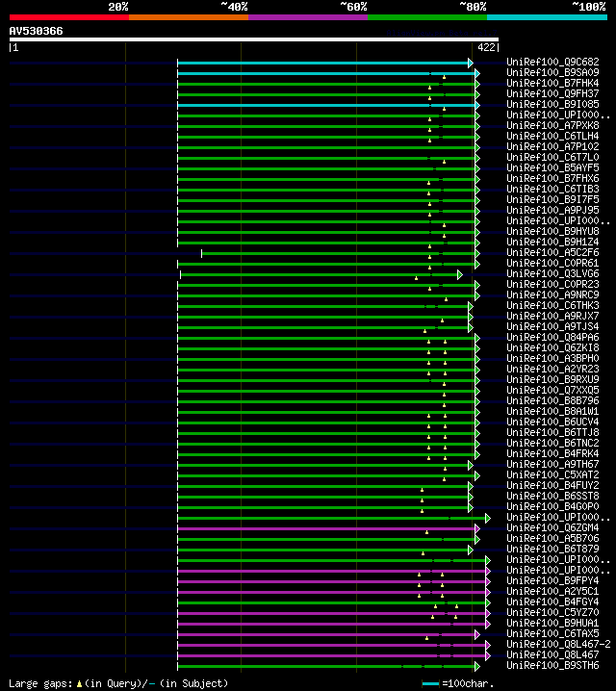Select the UniRef100_B4FRK4 label
This screenshot has height=691, width=616.
552,453
